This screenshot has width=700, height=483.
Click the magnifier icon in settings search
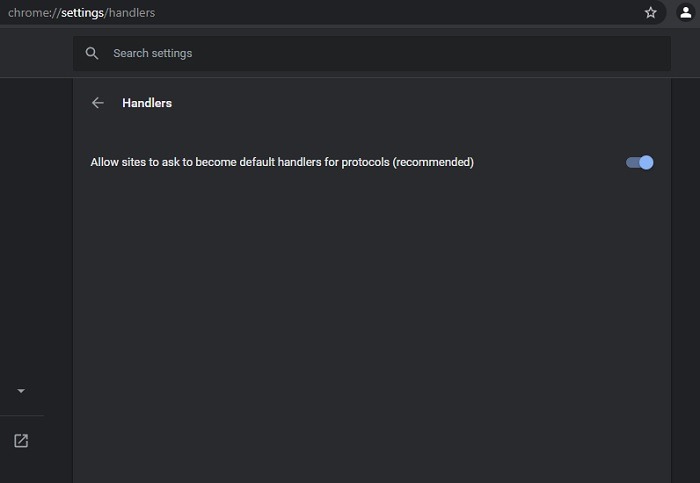[92, 53]
